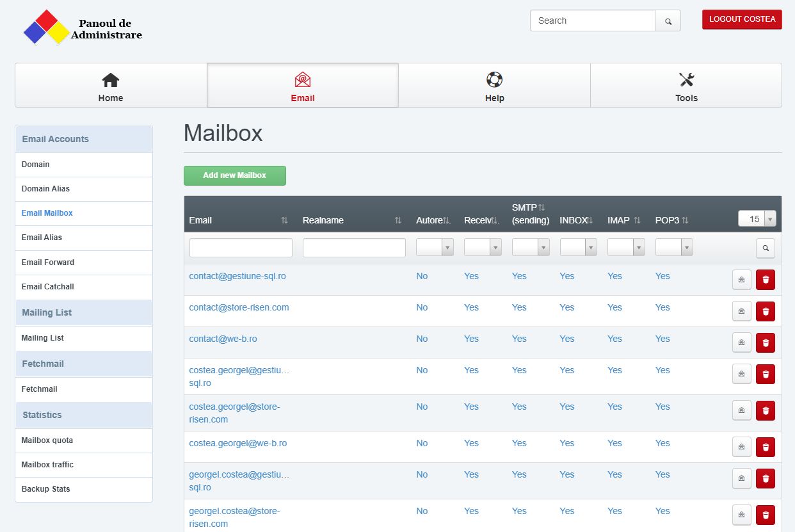This screenshot has height=532, width=795.
Task: Click the search magnifier icon in header
Action: 668,21
